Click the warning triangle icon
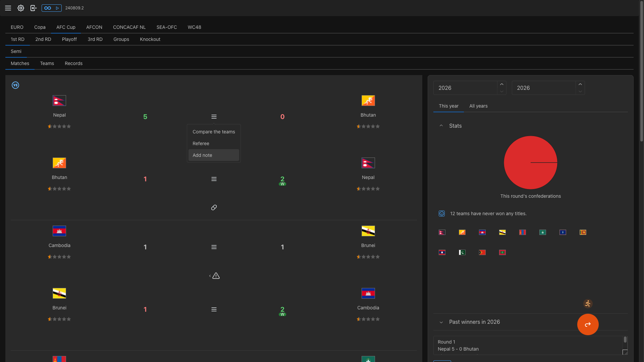This screenshot has width=644, height=362. click(216, 276)
